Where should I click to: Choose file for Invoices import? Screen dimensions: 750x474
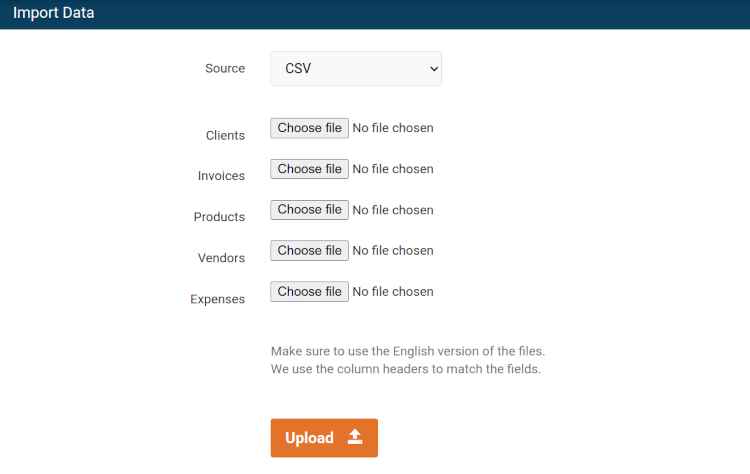309,169
